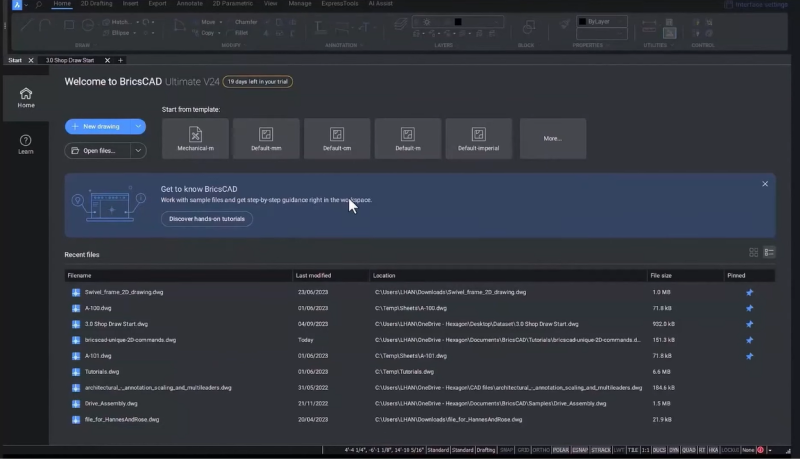Screen dimensions: 800x459
Task: Click the More... templates button
Action: click(x=553, y=138)
